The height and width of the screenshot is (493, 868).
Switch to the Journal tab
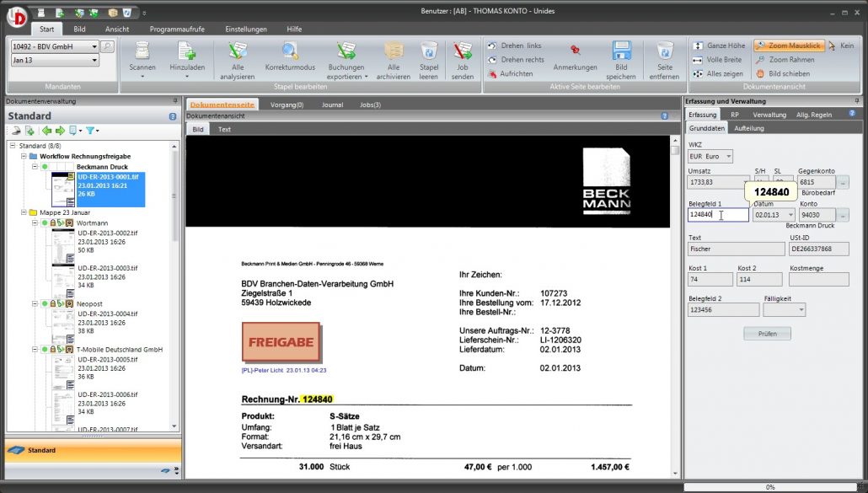coord(332,104)
